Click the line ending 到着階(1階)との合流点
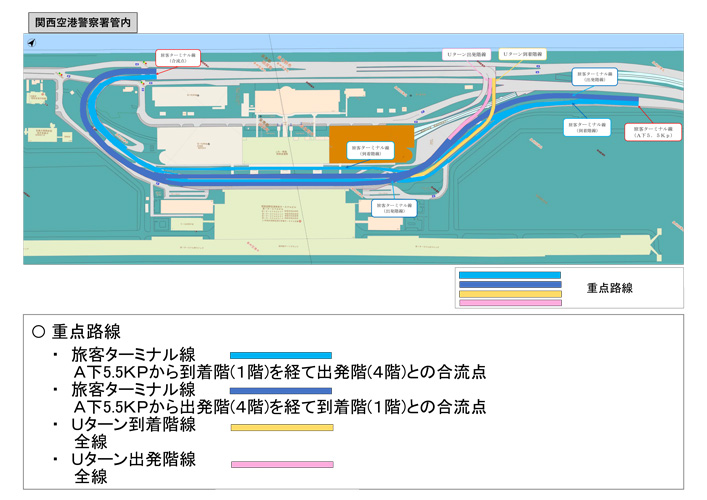The image size is (707, 500). pyautogui.click(x=280, y=407)
